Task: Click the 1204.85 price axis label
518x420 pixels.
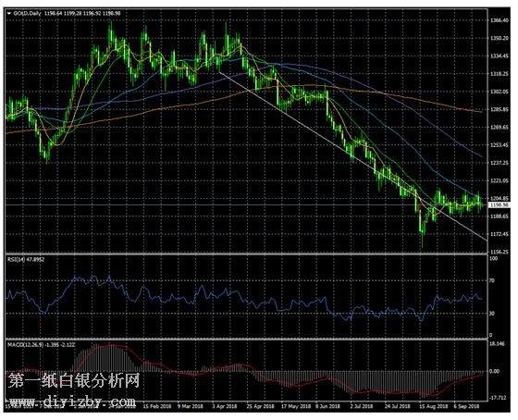Action: click(499, 198)
